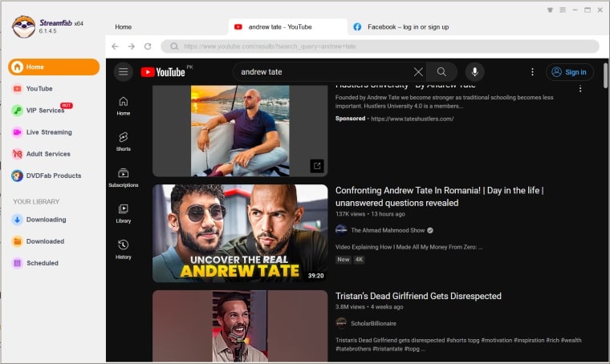
Task: Open Tristan's Dead Girlfriend Gets Disrespected title
Action: (x=418, y=296)
